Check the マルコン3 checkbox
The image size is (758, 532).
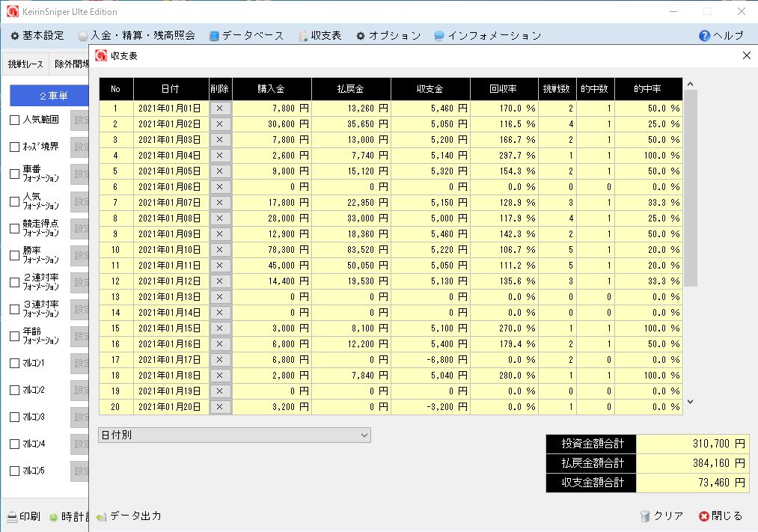[15, 417]
